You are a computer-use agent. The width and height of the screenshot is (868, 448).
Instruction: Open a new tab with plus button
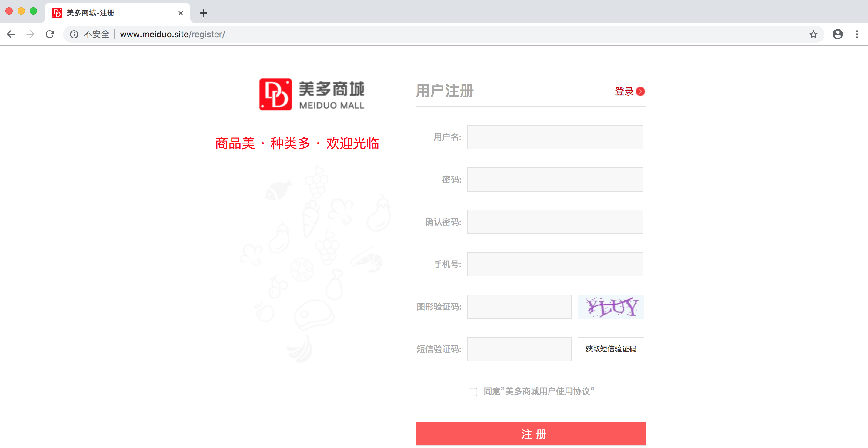pyautogui.click(x=204, y=13)
